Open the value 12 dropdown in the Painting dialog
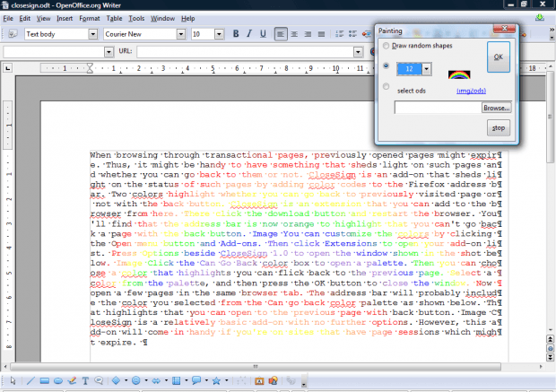556x392 pixels. click(426, 69)
